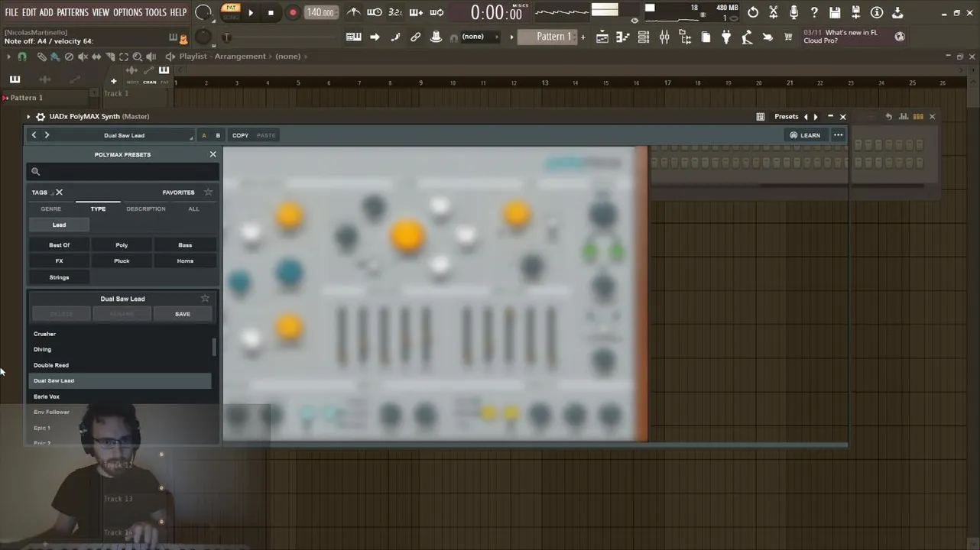Screen dimensions: 980x550
Task: Toggle playlist magnet snap icon
Action: pyautogui.click(x=22, y=57)
